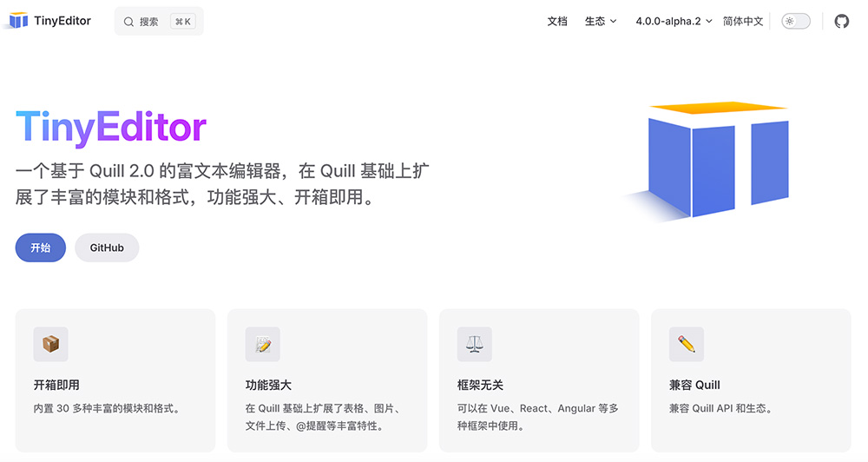Viewport: 868px width, 462px height.
Task: Click the 功能强大 card title
Action: 268,385
